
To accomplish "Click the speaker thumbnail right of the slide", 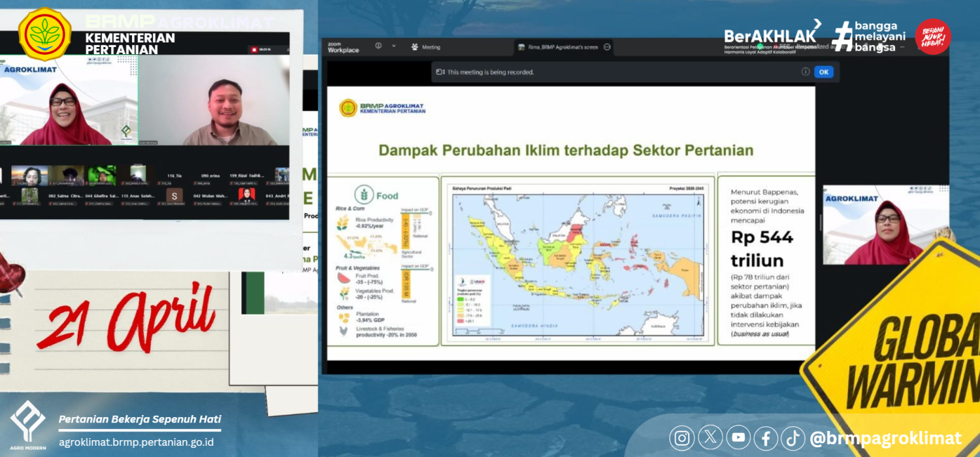I will coord(886,224).
